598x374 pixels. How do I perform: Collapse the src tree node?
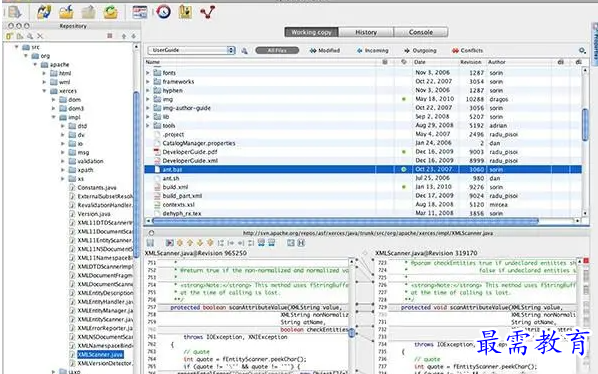[16, 47]
